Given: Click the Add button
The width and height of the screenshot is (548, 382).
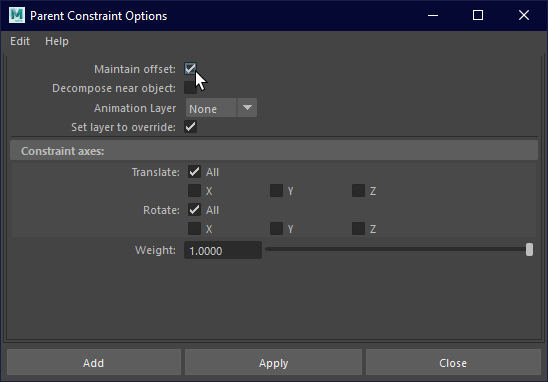Looking at the screenshot, I should pyautogui.click(x=94, y=362).
